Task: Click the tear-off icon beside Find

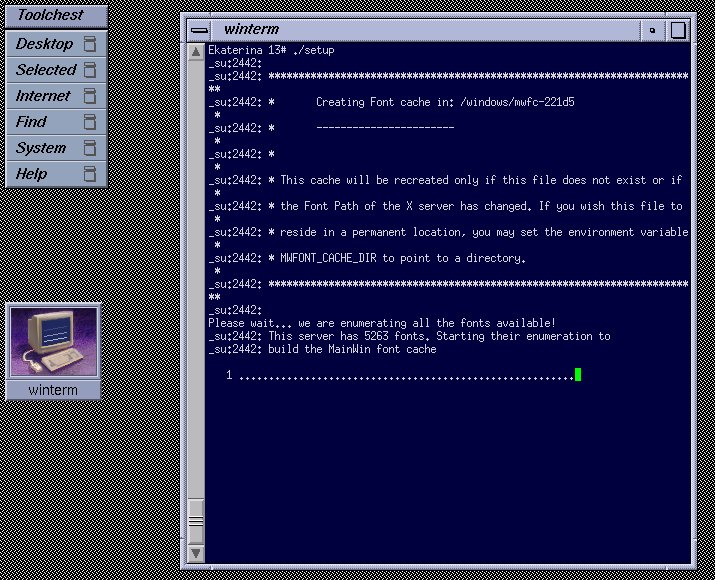Action: (91, 122)
